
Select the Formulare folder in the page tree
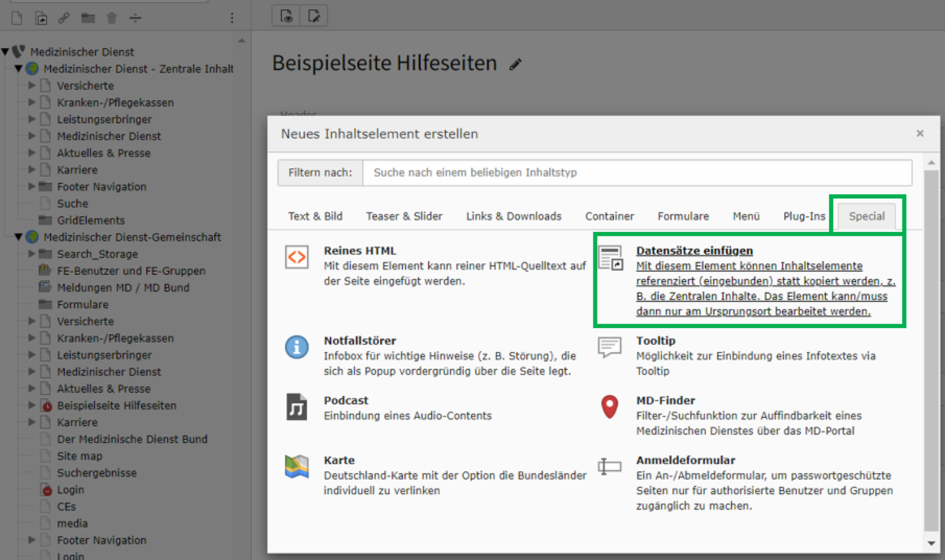coord(83,304)
